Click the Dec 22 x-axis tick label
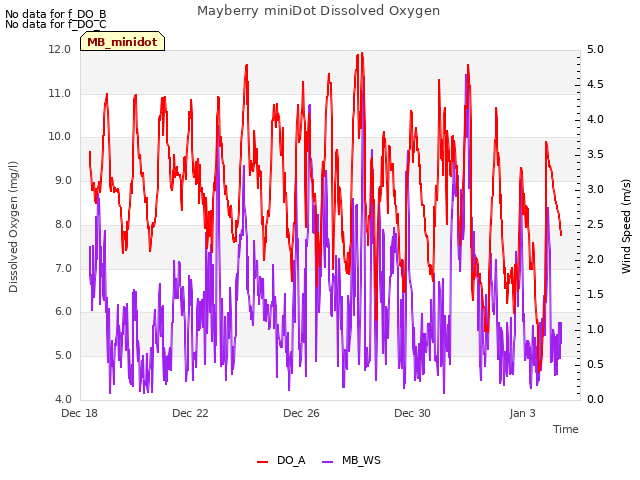 click(x=190, y=413)
